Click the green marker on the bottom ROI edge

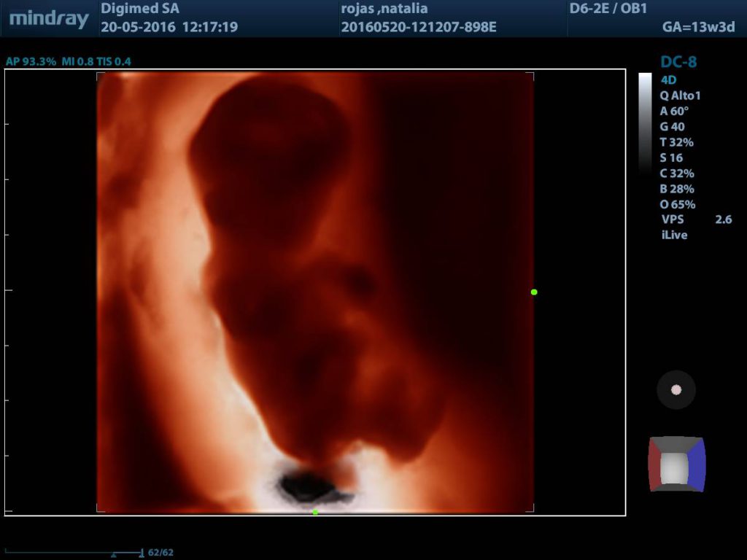pos(315,512)
